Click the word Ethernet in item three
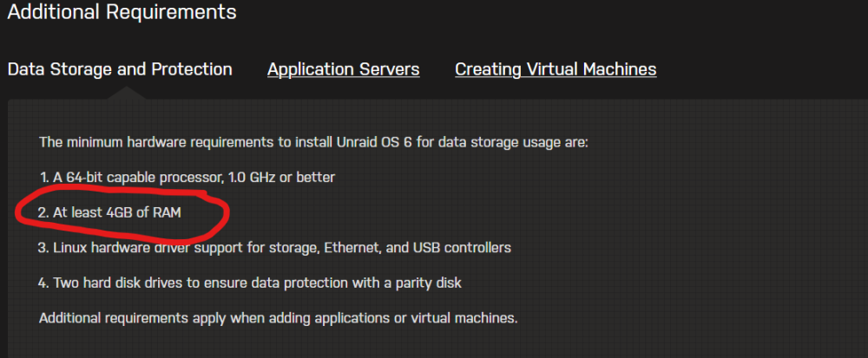Image resolution: width=868 pixels, height=358 pixels. 352,248
